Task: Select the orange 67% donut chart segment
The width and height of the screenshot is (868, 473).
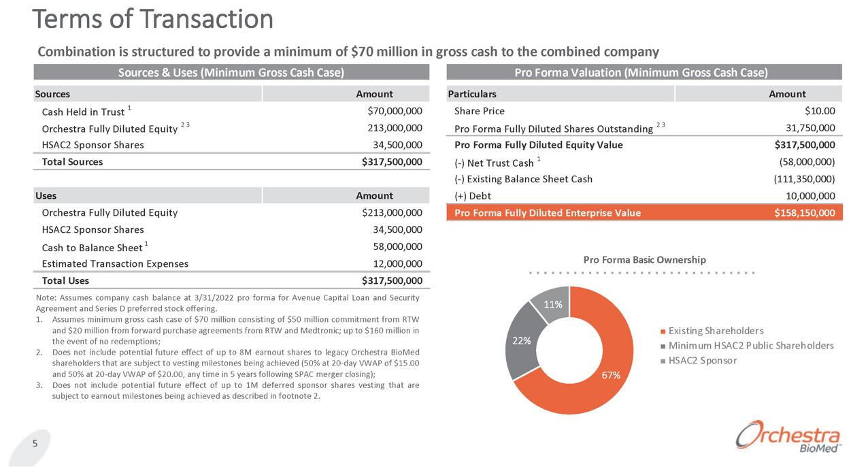Action: [x=599, y=388]
